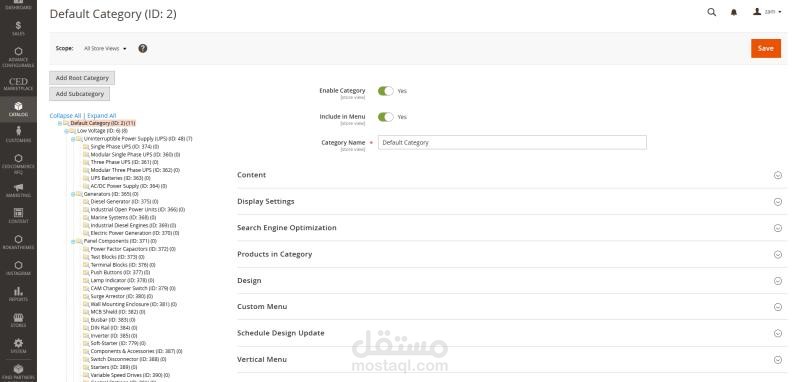Open the Stores sidebar menu

tap(18, 320)
